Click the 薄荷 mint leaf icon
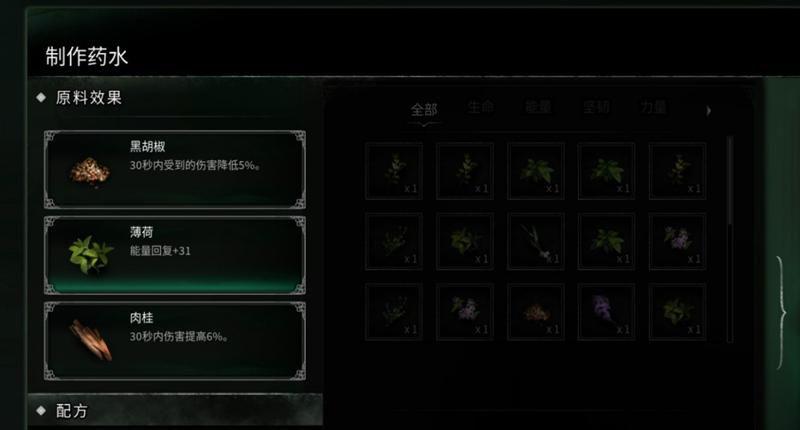800x430 pixels. point(91,254)
